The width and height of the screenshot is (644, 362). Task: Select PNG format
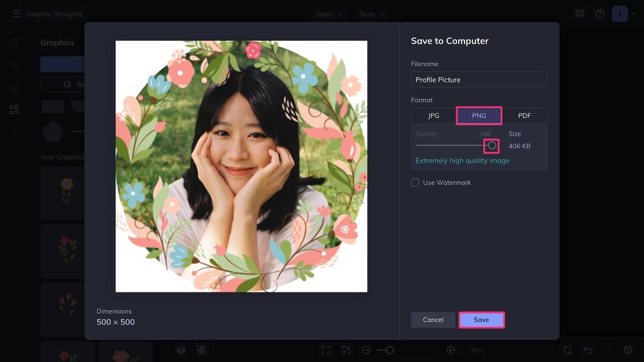coord(479,116)
